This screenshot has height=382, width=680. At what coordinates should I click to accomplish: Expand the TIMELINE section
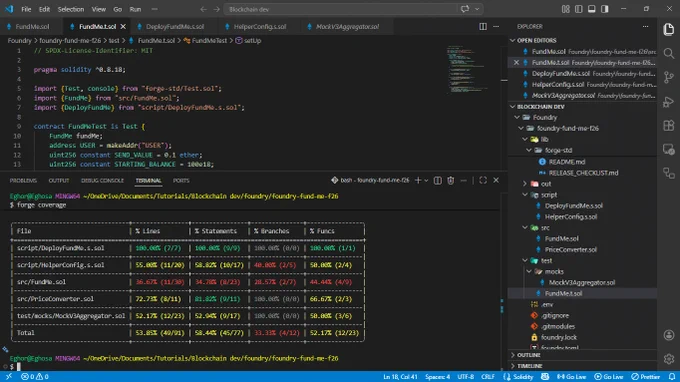(530, 366)
